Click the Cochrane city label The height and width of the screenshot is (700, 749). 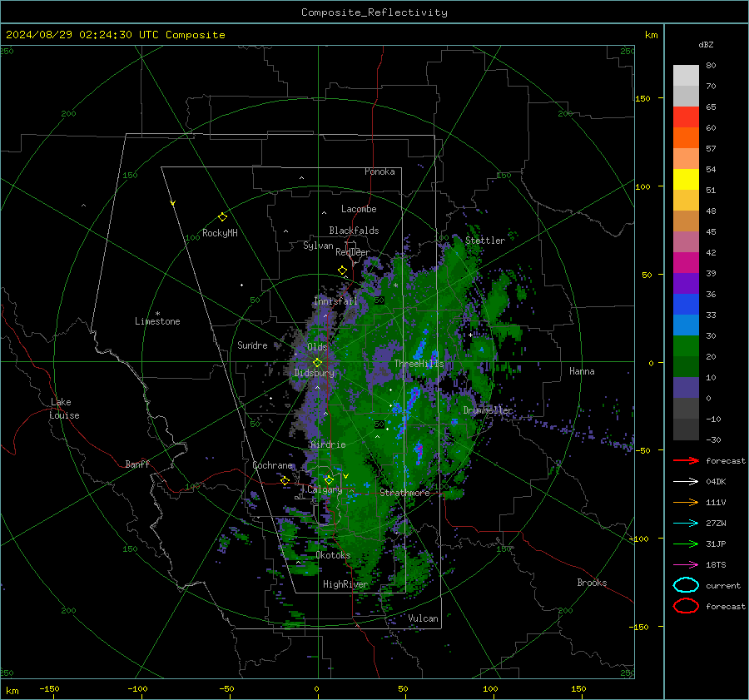272,465
